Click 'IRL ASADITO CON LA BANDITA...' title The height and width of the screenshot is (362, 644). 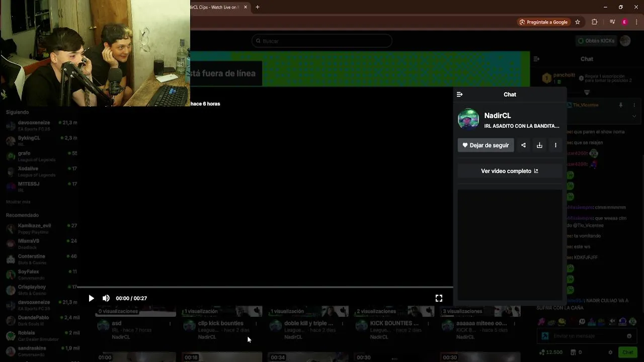[522, 126]
